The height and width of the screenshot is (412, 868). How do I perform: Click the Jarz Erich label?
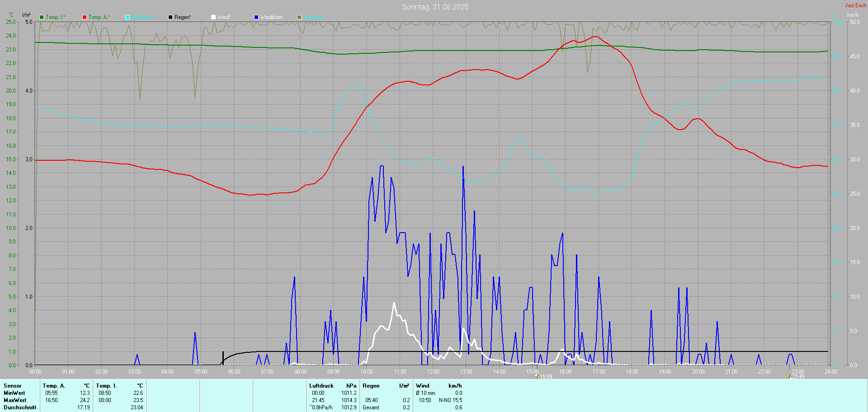[x=855, y=5]
